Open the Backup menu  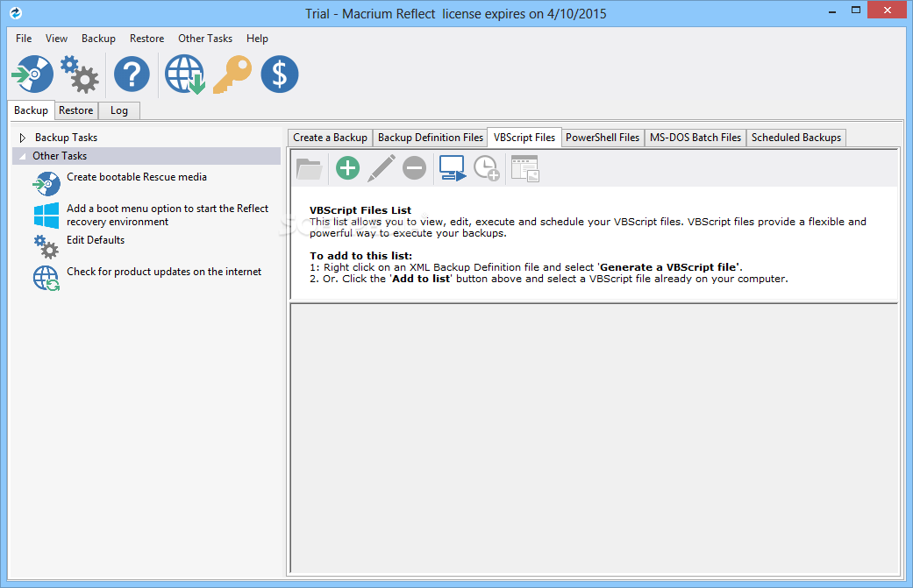click(98, 39)
